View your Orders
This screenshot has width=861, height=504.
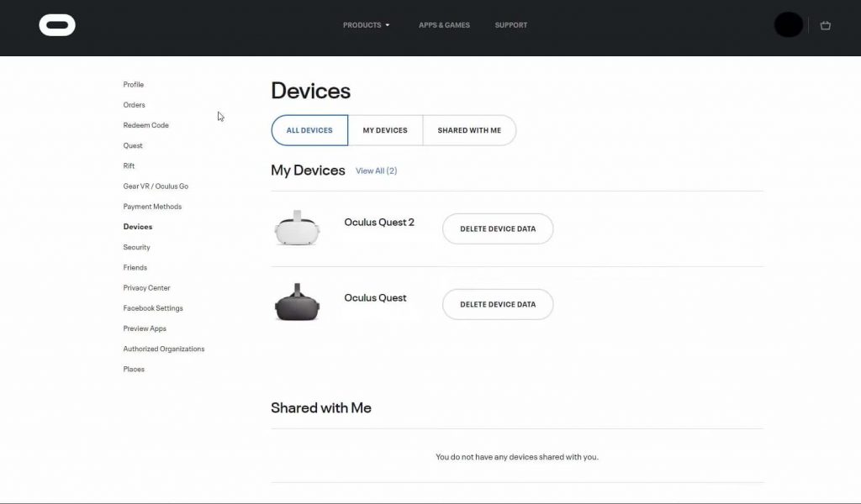(134, 104)
